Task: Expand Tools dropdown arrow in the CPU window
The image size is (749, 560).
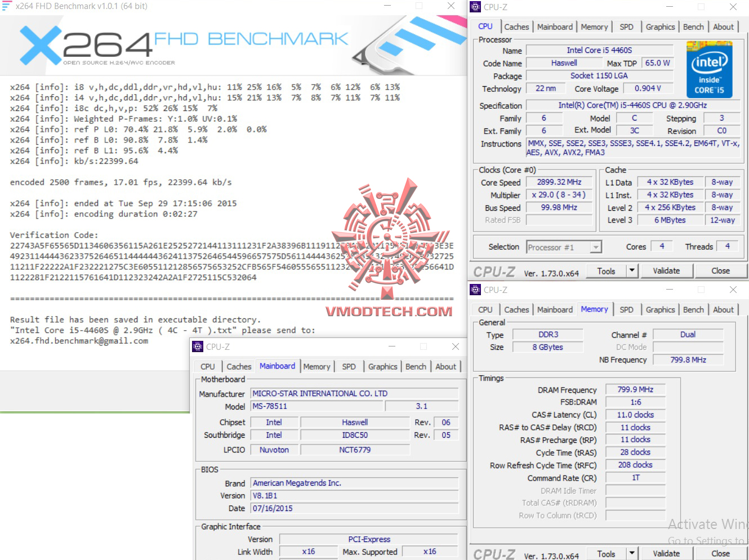Action: tap(632, 271)
